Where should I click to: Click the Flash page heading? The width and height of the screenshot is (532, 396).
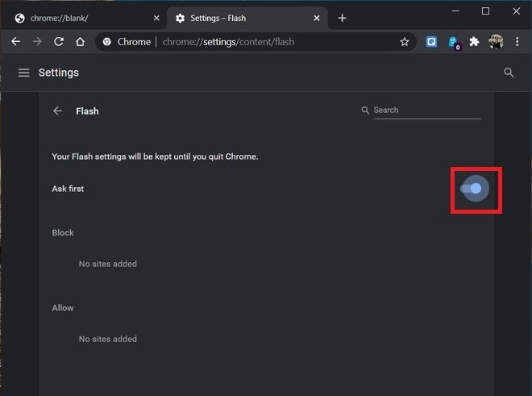87,111
